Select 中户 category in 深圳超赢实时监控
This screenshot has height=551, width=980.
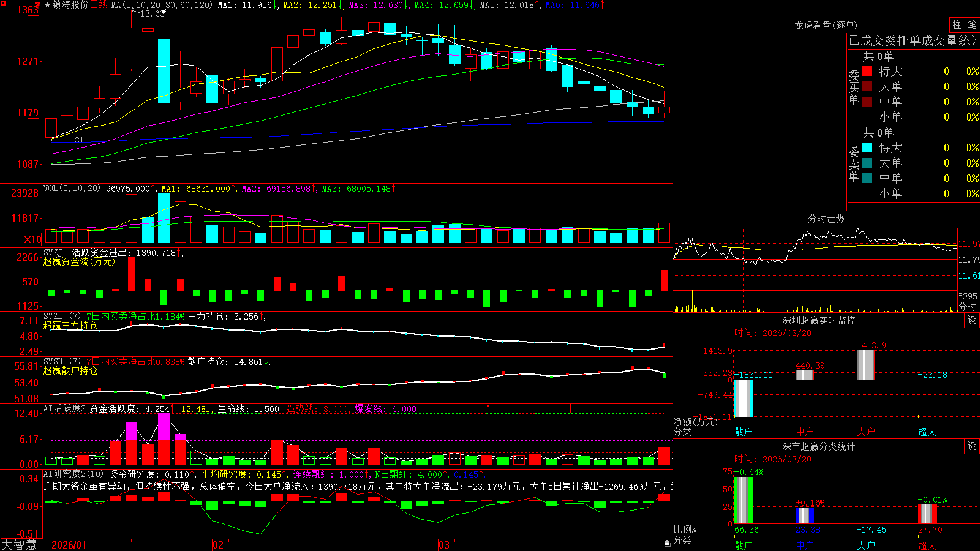[805, 432]
